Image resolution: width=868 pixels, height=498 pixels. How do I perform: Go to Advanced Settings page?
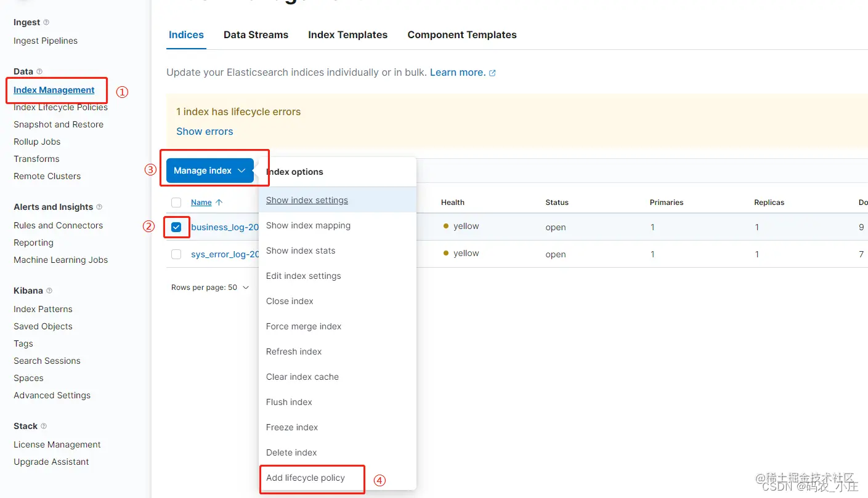52,395
